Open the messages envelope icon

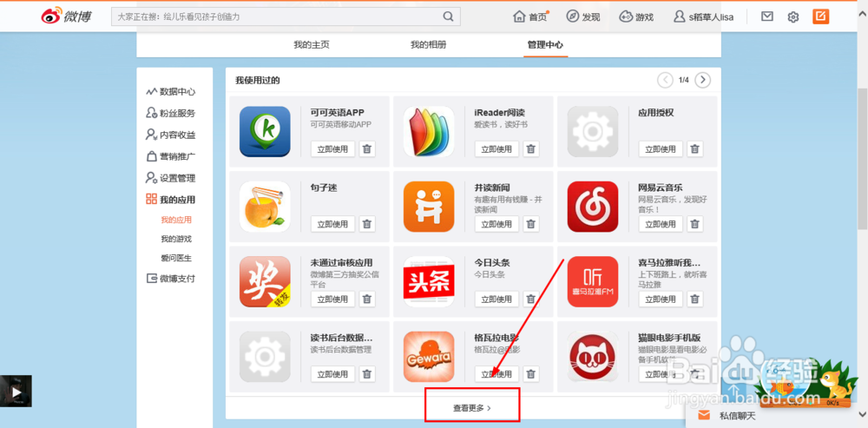coord(766,16)
